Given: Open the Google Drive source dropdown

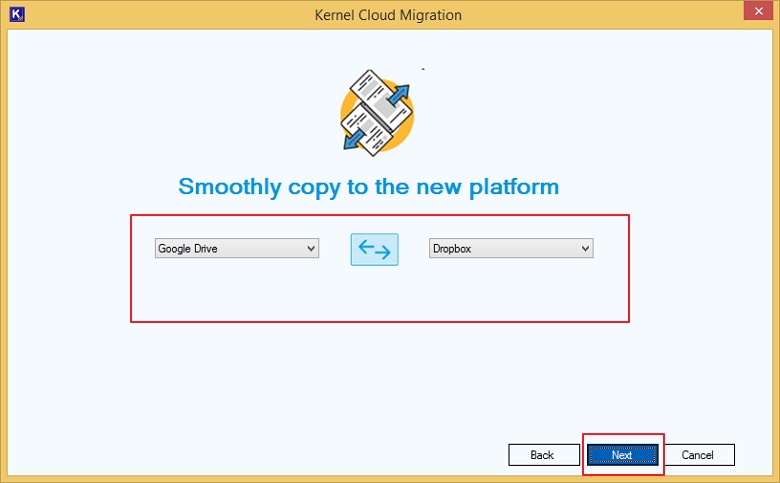Looking at the screenshot, I should point(237,248).
